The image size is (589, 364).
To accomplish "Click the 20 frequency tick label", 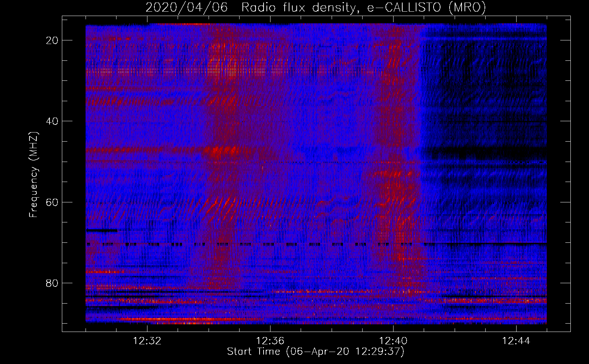I will tap(52, 40).
